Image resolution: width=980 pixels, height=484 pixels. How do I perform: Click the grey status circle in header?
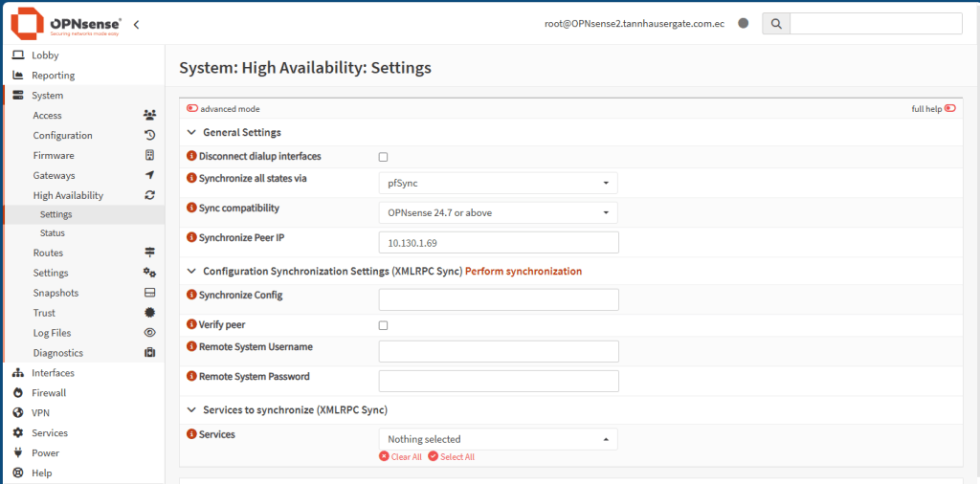pyautogui.click(x=743, y=24)
